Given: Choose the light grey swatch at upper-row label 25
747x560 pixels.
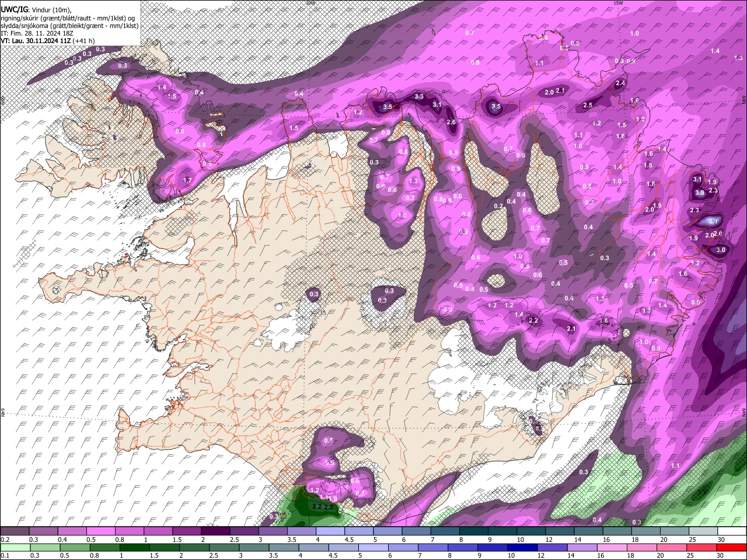Looking at the screenshot, I should click(703, 531).
